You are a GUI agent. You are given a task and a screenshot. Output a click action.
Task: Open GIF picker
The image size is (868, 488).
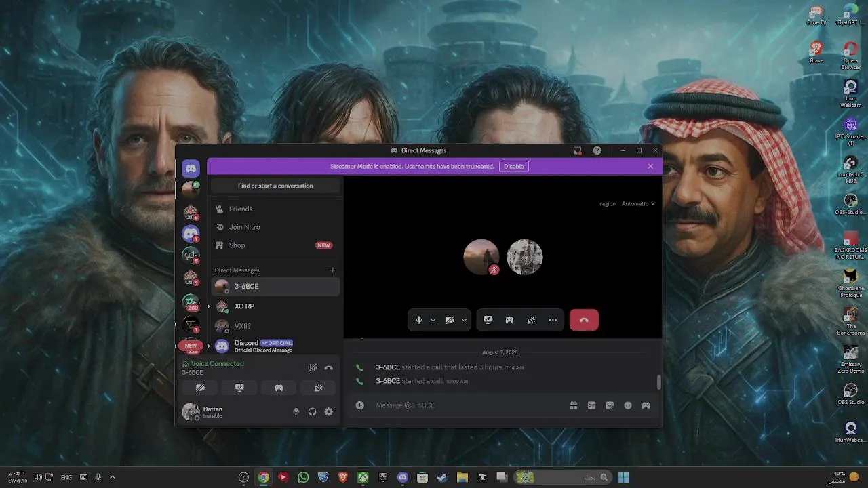592,405
